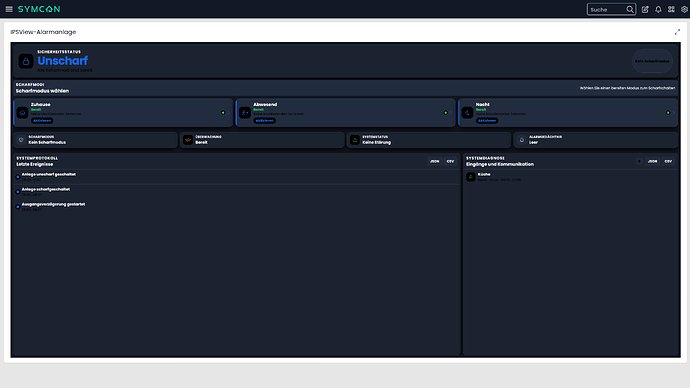The width and height of the screenshot is (690, 388).
Task: Export Systemdiagnose as JSON
Action: tap(652, 161)
